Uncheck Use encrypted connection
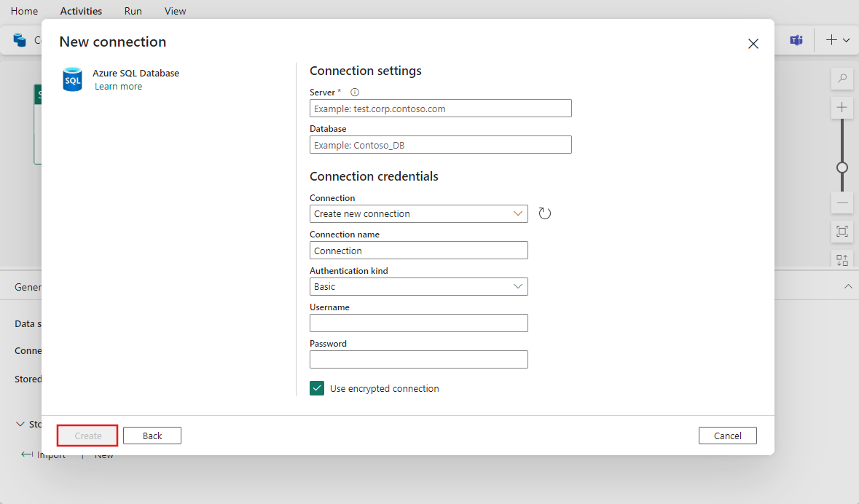Viewport: 859px width, 504px height. point(317,388)
